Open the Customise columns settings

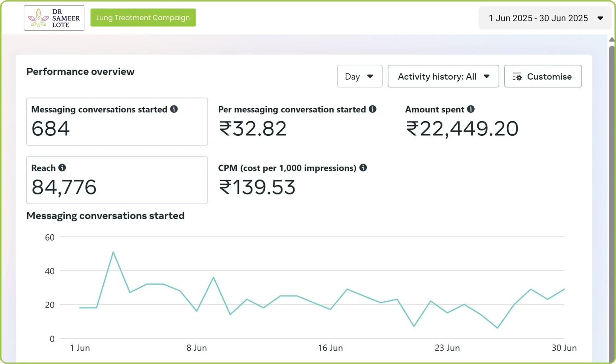(543, 76)
